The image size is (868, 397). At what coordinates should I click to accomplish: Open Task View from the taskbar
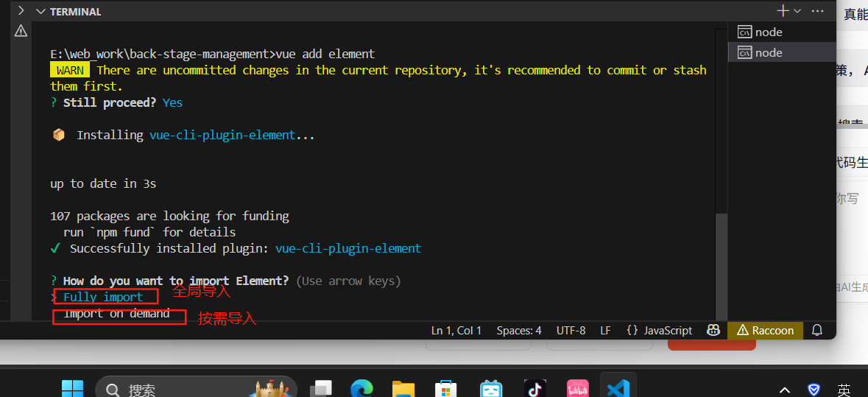point(320,389)
